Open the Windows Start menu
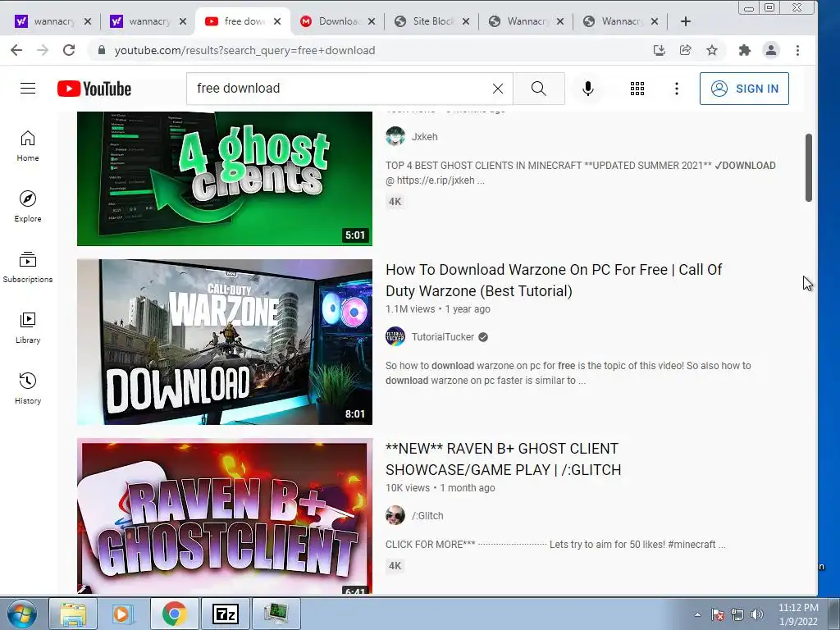Viewport: 840px width, 630px height. [21, 614]
